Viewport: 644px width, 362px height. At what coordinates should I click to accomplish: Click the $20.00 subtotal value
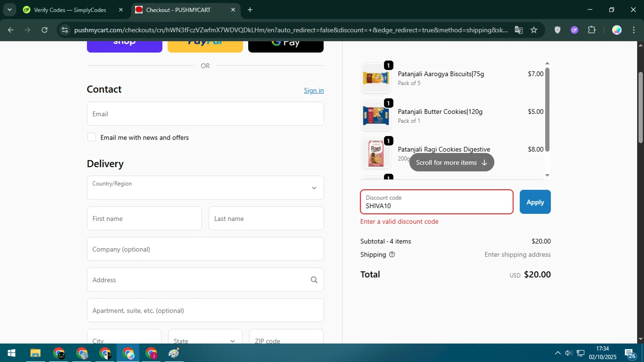tap(541, 241)
